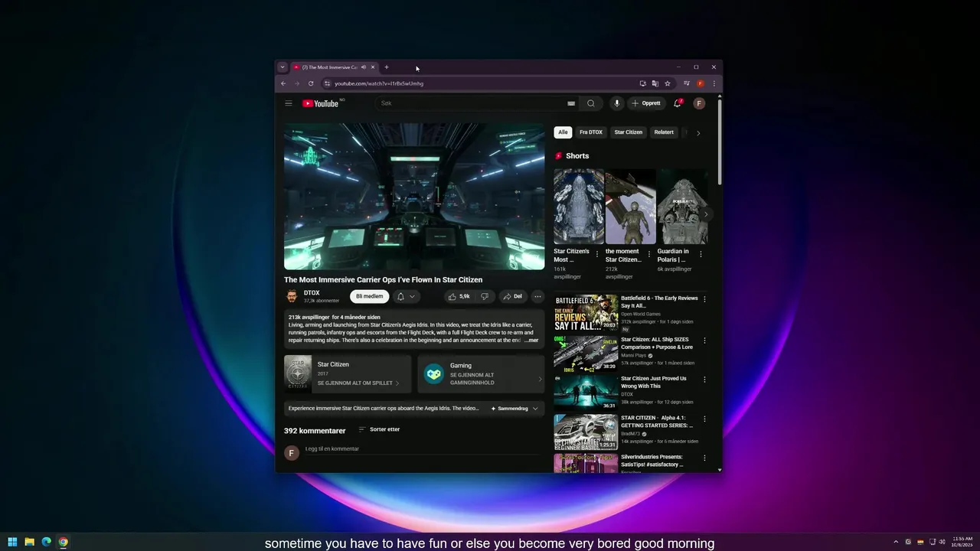Open Chrome media controls icon
Image resolution: width=980 pixels, height=551 pixels.
click(687, 83)
